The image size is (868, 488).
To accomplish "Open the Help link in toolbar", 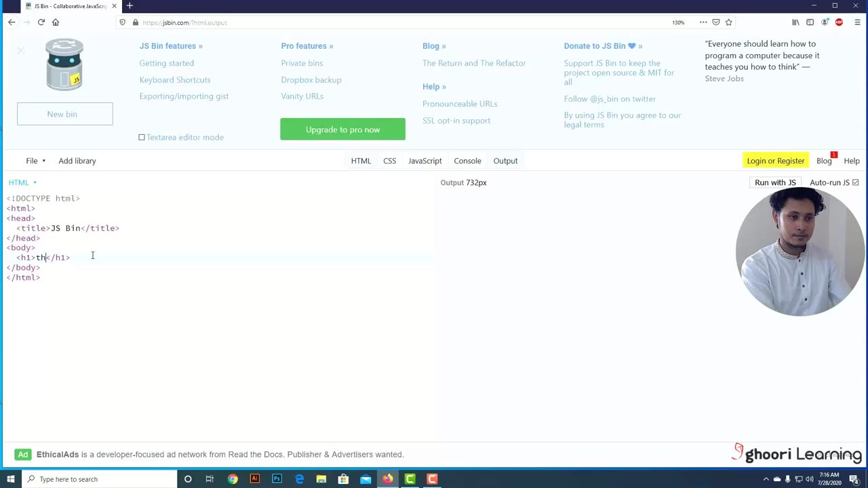I will (x=852, y=161).
